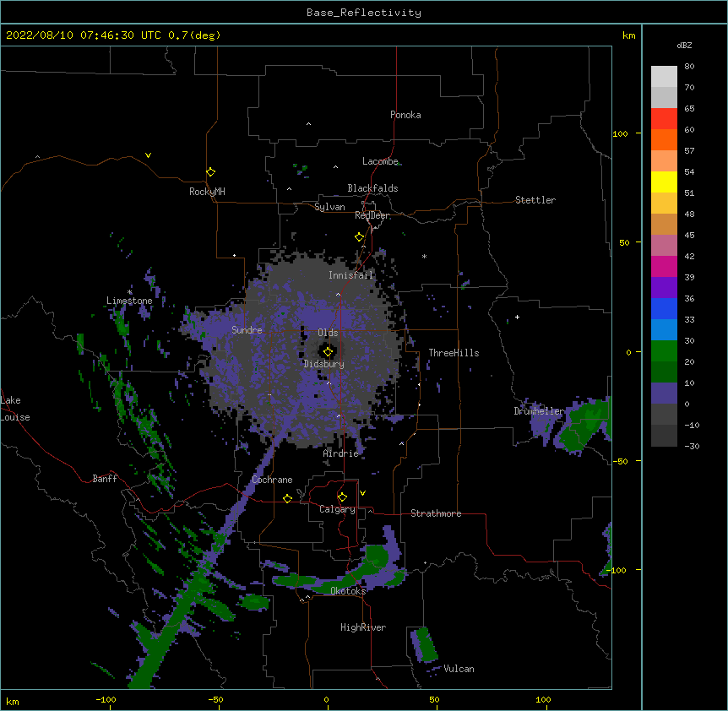This screenshot has height=711, width=728.
Task: Click the white plus marker west of Drumheller
Action: pyautogui.click(x=517, y=317)
